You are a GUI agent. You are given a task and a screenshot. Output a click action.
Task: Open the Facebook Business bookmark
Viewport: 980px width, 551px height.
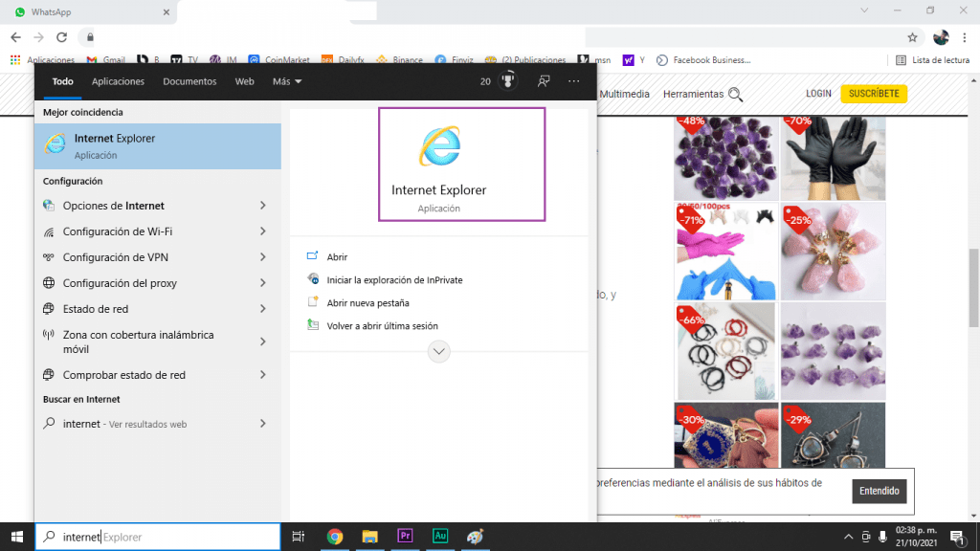click(703, 60)
